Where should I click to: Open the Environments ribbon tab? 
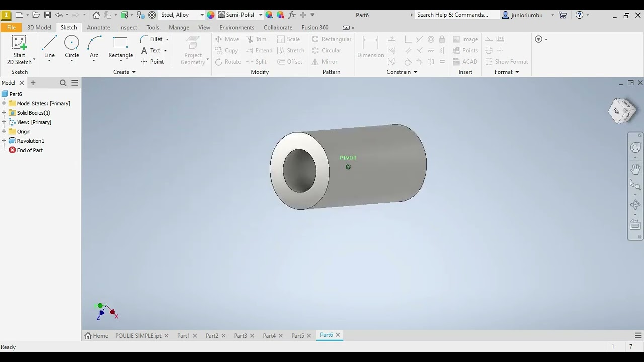[x=236, y=27]
